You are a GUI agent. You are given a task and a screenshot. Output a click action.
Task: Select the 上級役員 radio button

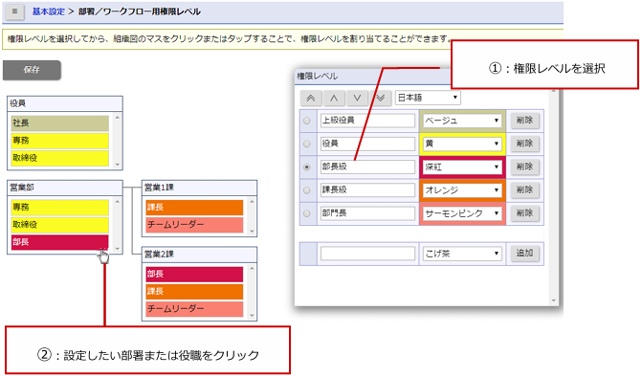(x=307, y=121)
